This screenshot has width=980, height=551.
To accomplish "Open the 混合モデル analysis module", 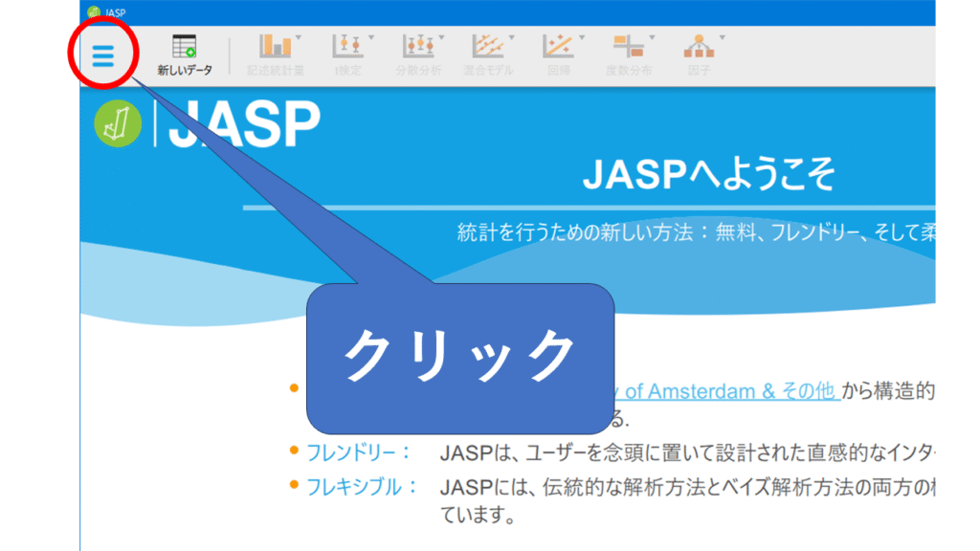I will coord(488,55).
